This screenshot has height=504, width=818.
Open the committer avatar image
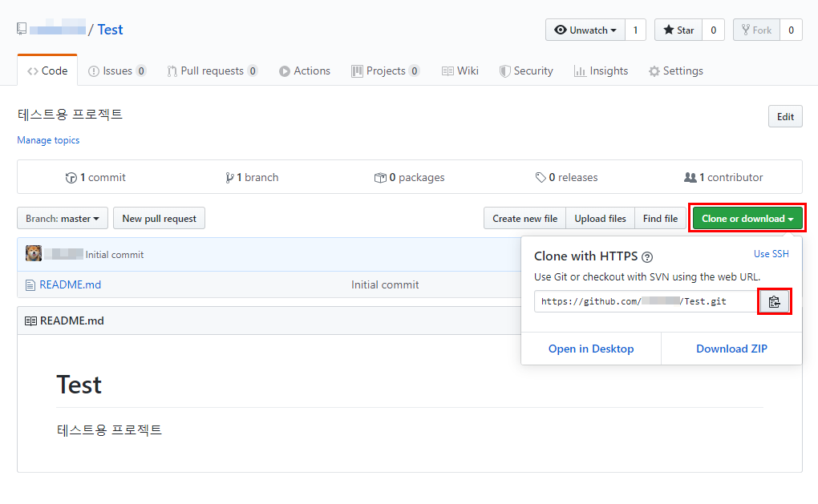[34, 254]
